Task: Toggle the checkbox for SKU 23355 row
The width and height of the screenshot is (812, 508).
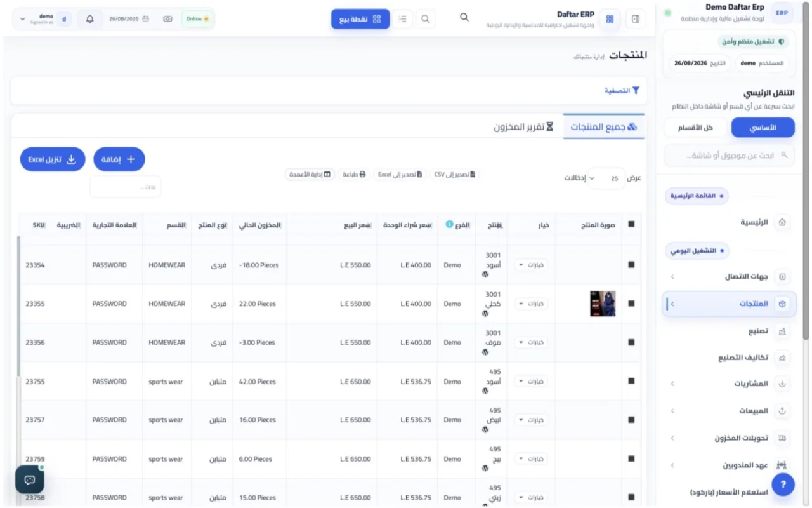Action: 631,304
